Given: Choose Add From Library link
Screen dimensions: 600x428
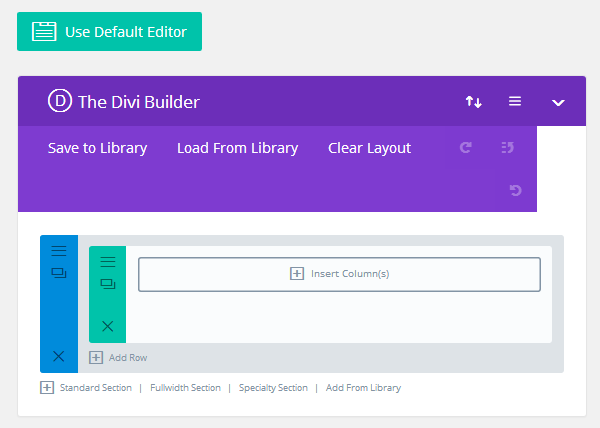Looking at the screenshot, I should point(363,388).
